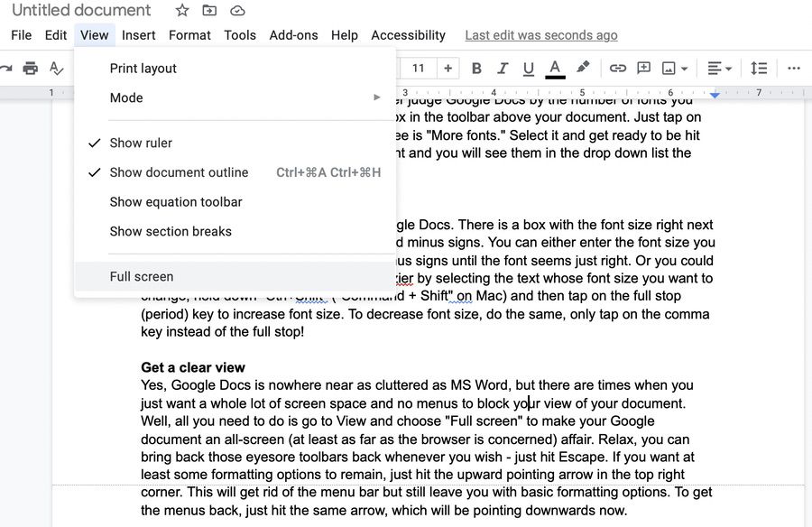Toggle italic formatting
812x527 pixels.
(503, 68)
